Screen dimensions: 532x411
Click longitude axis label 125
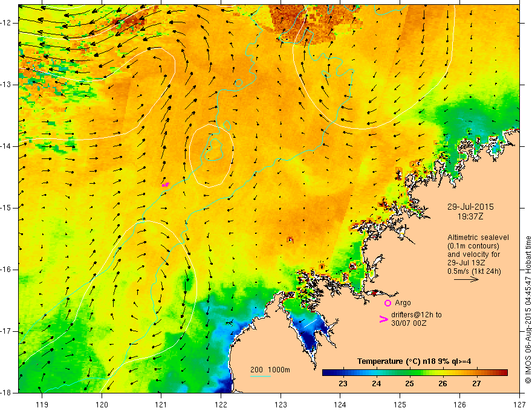400,404
